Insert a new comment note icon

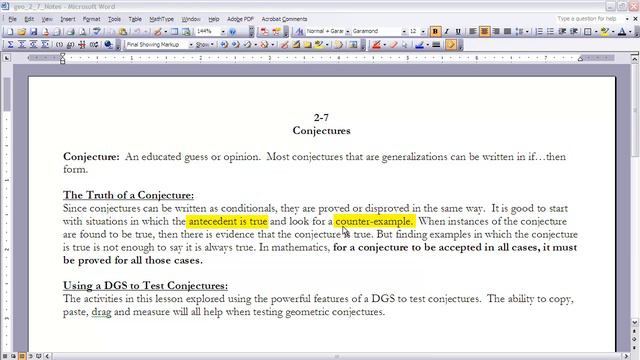tap(307, 44)
